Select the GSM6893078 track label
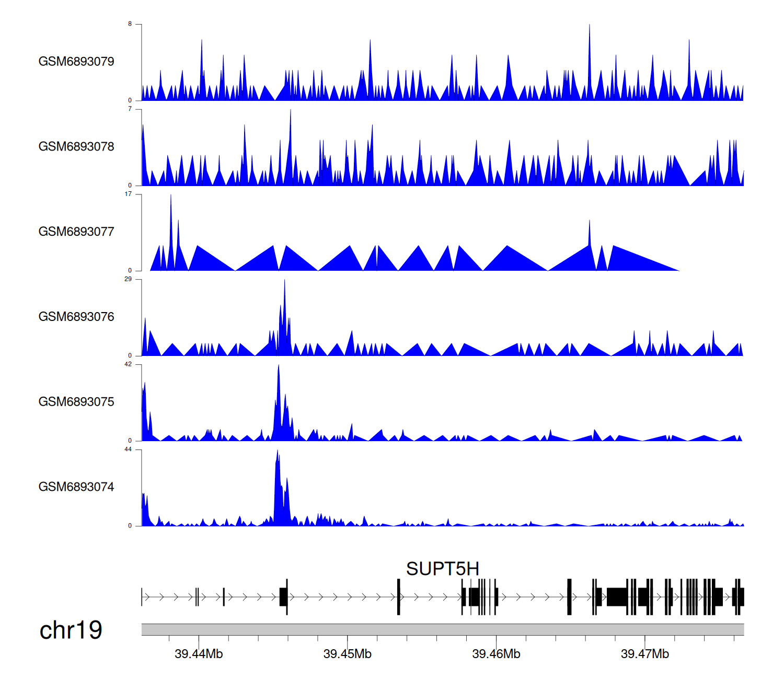Image resolution: width=784 pixels, height=690 pixels. (76, 147)
